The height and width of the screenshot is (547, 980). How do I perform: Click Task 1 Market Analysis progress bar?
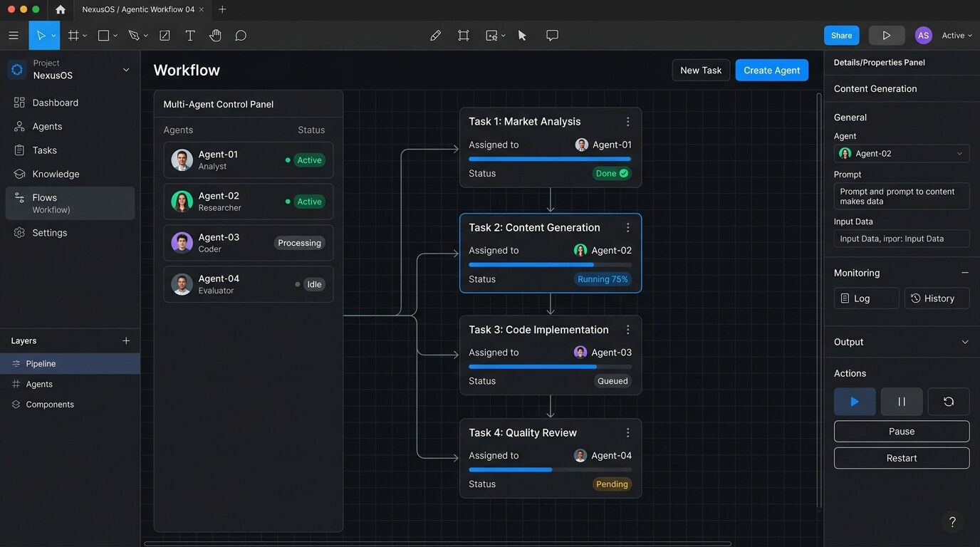pyautogui.click(x=550, y=159)
